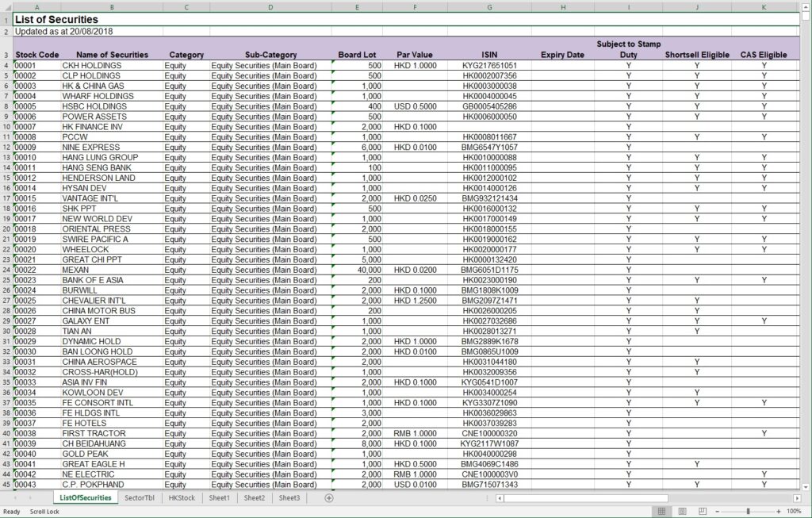Click the 'Par Value' heading cell
812x518 pixels.
pyautogui.click(x=415, y=48)
